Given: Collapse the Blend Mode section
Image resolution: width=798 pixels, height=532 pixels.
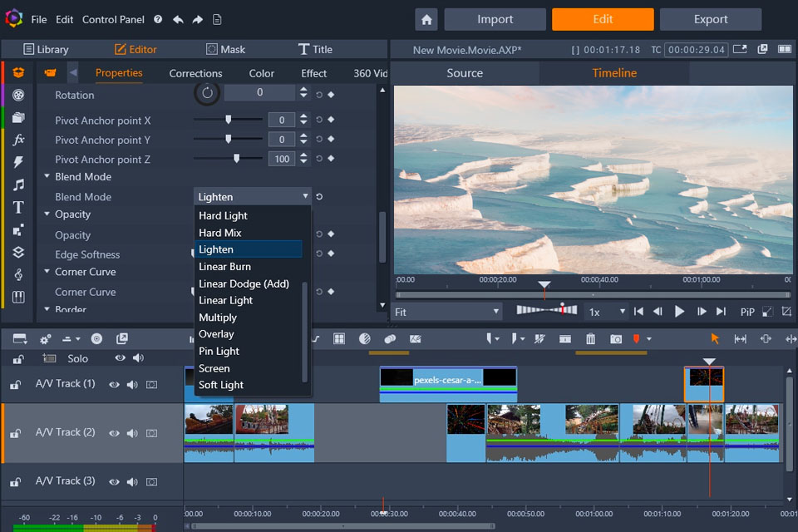Looking at the screenshot, I should (x=47, y=176).
